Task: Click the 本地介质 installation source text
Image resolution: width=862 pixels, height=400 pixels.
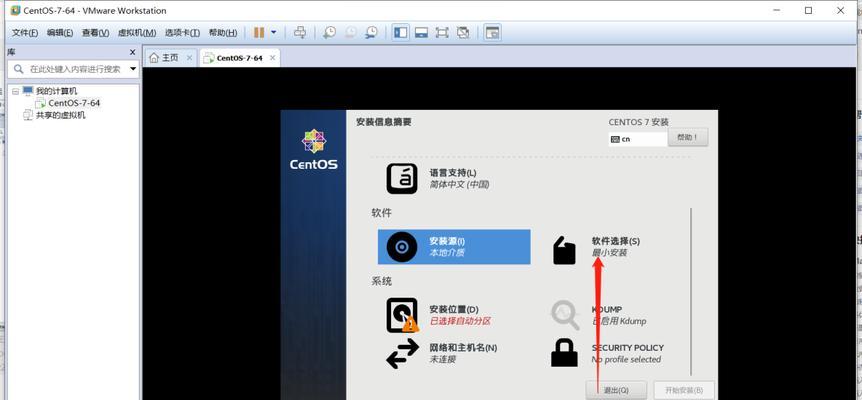Action: coord(447,253)
